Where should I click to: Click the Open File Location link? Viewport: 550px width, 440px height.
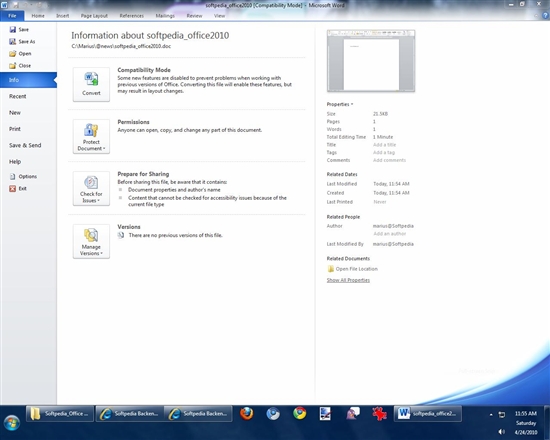(357, 269)
